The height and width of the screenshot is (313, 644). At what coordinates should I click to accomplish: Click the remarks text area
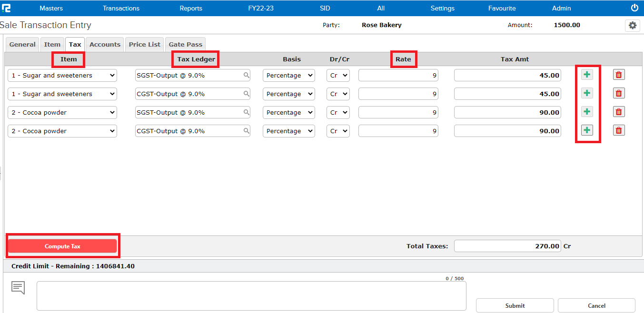pos(251,295)
